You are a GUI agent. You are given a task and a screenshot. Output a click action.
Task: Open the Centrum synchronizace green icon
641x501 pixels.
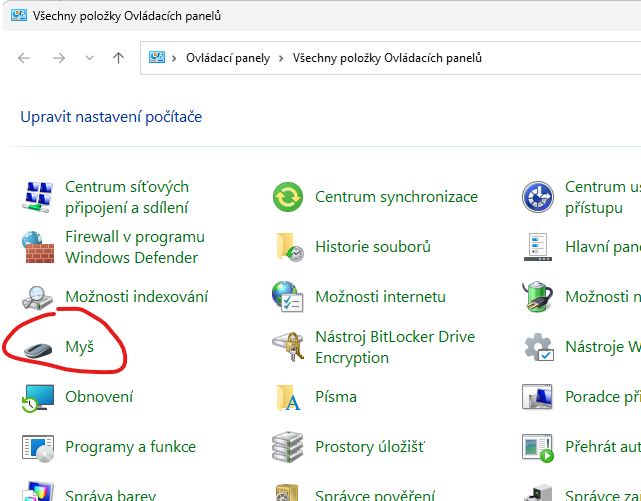click(288, 197)
